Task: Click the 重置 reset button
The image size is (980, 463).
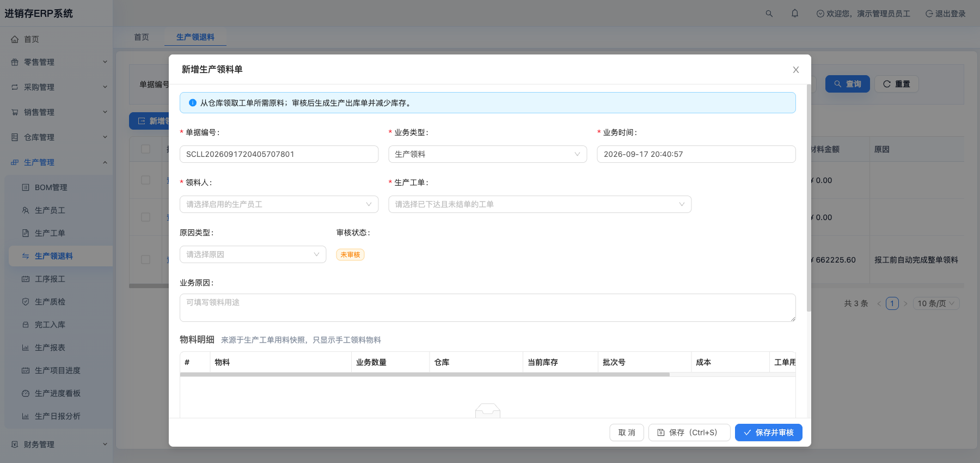Action: [897, 84]
